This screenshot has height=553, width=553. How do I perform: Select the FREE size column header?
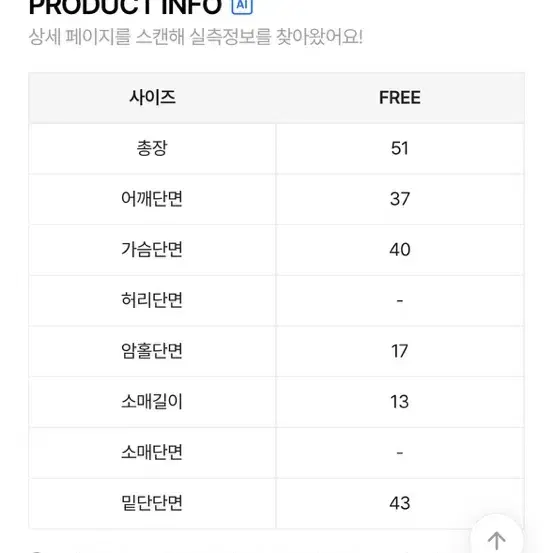click(400, 98)
